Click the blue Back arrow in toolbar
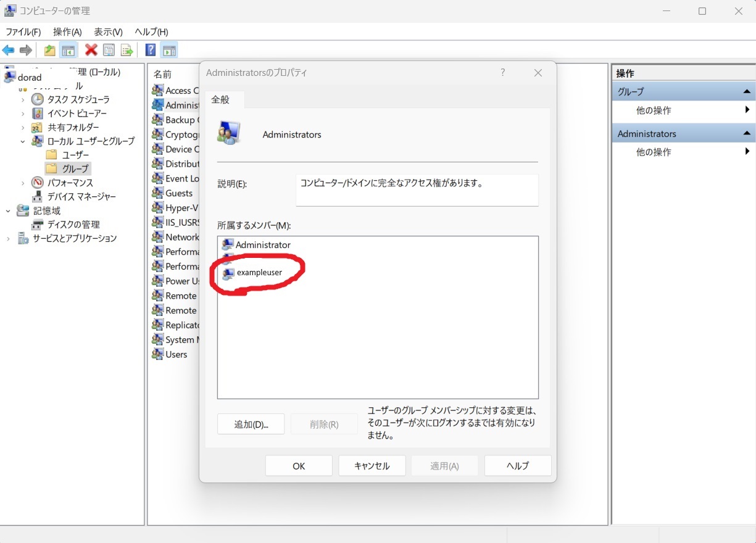Viewport: 756px width, 543px height. click(9, 51)
